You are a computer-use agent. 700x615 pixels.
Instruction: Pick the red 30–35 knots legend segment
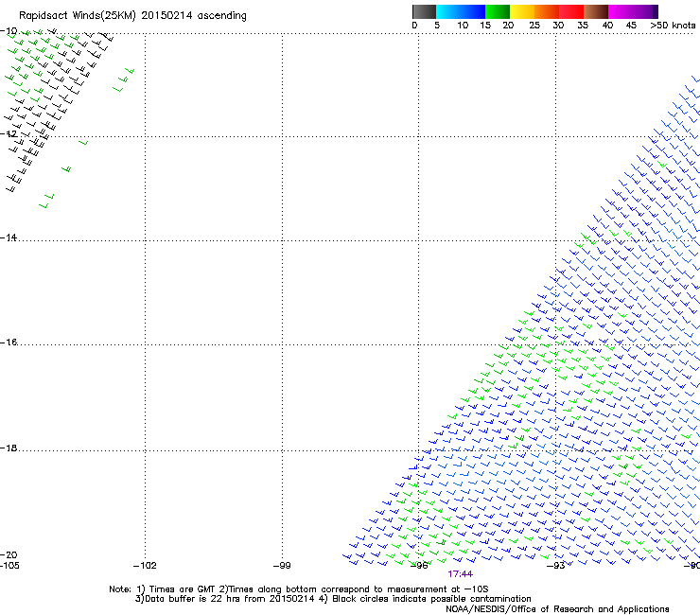[x=571, y=11]
